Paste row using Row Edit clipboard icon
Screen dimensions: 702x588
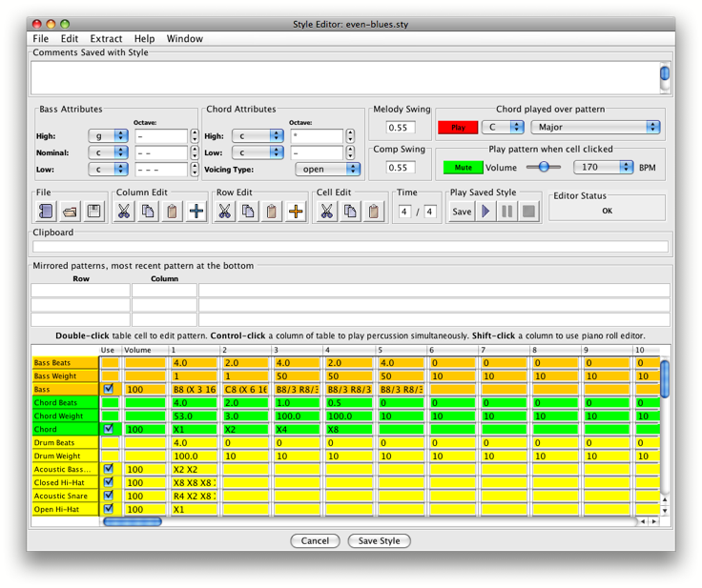tap(272, 212)
